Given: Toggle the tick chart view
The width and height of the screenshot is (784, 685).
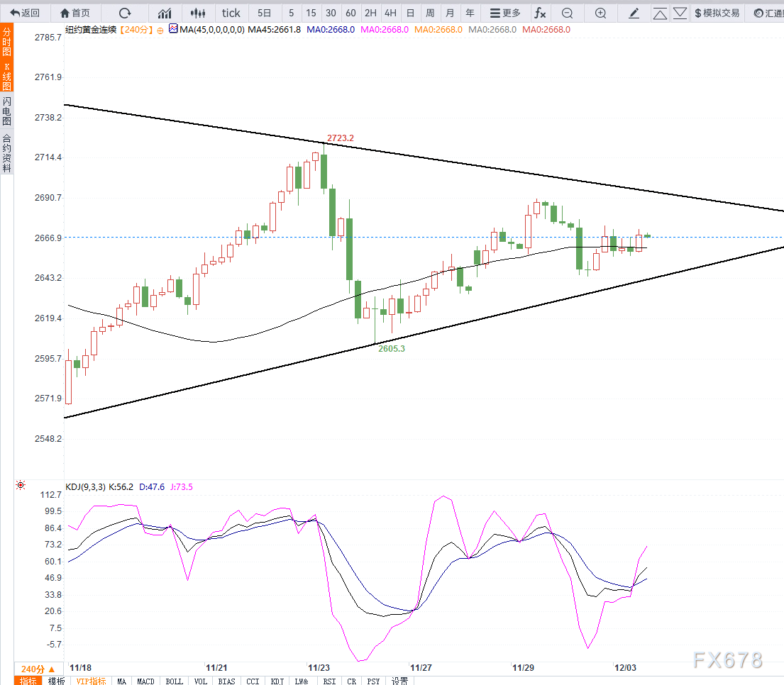Looking at the screenshot, I should click(231, 13).
